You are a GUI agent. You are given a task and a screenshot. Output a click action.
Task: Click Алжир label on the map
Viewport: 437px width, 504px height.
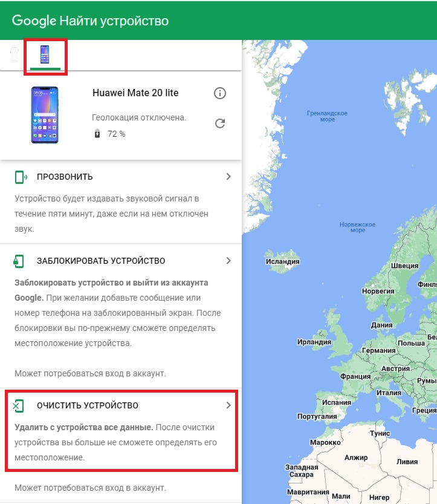click(356, 457)
